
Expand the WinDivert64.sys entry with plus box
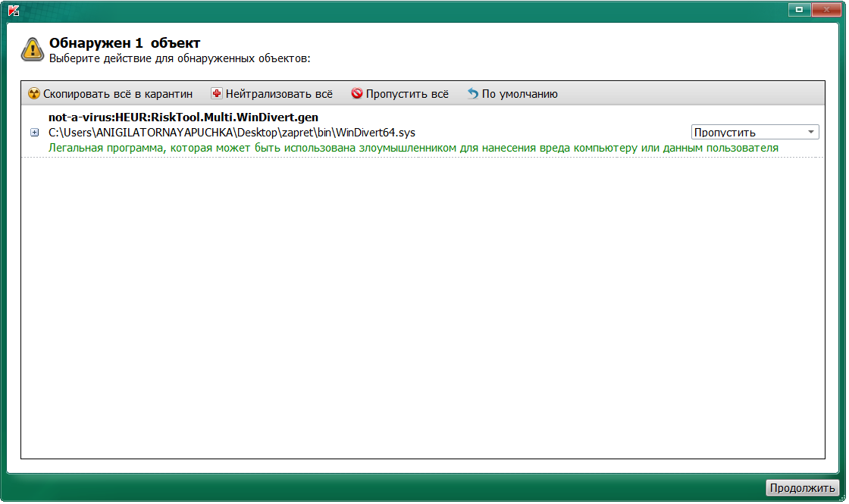click(x=35, y=132)
